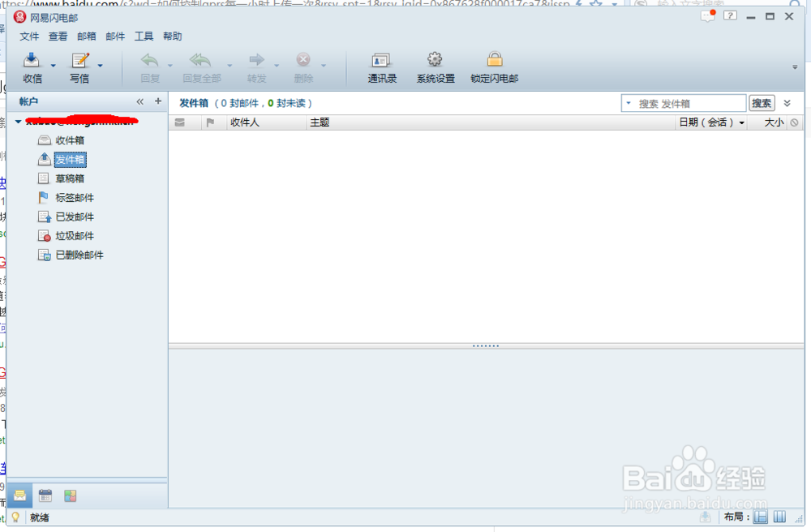Select the 已删除邮件 folder

point(79,255)
